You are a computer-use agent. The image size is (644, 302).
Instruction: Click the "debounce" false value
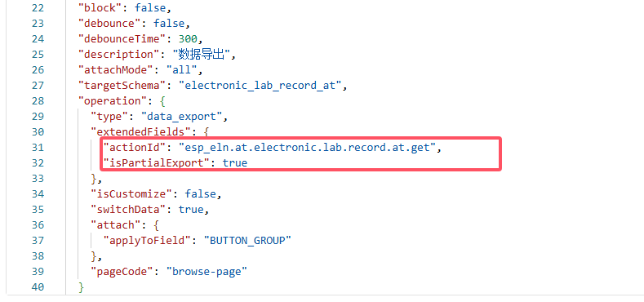171,24
